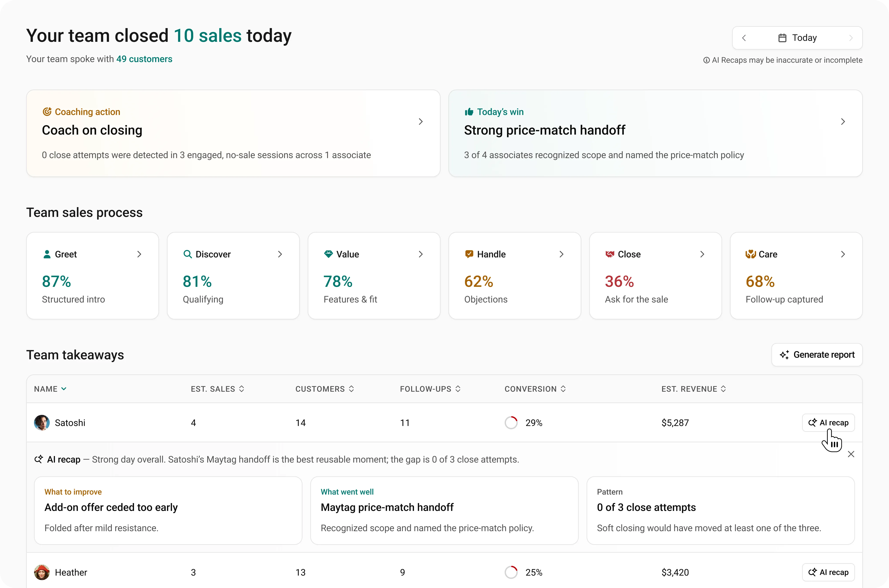Click the Close handshake icon
The image size is (889, 588).
pyautogui.click(x=610, y=254)
